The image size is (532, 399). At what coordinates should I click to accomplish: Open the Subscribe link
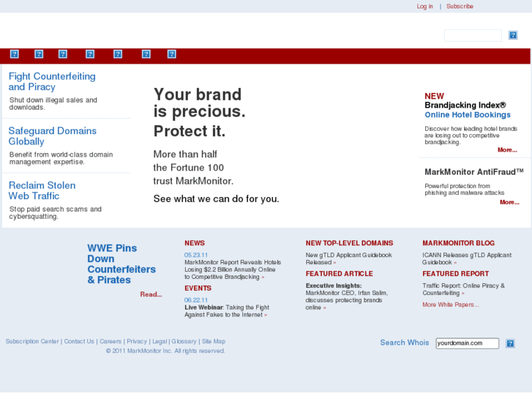pos(460,7)
